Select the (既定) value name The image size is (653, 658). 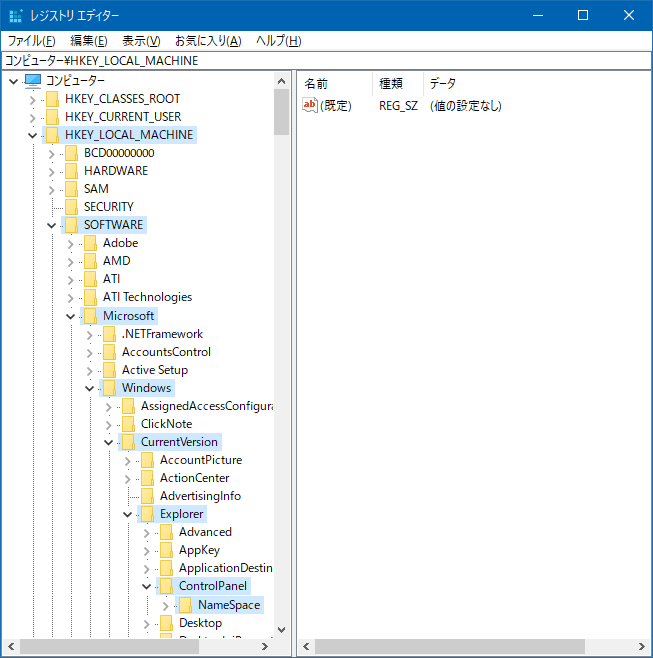click(x=336, y=105)
